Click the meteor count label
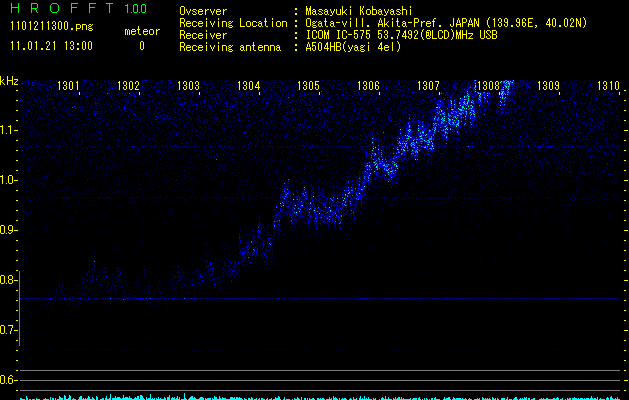This screenshot has width=629, height=400. tap(142, 31)
